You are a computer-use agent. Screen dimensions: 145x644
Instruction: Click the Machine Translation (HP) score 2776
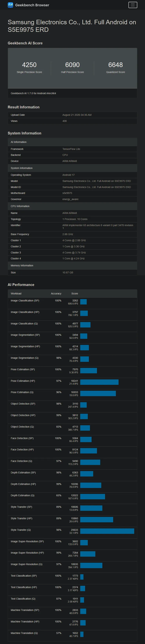(x=75, y=621)
